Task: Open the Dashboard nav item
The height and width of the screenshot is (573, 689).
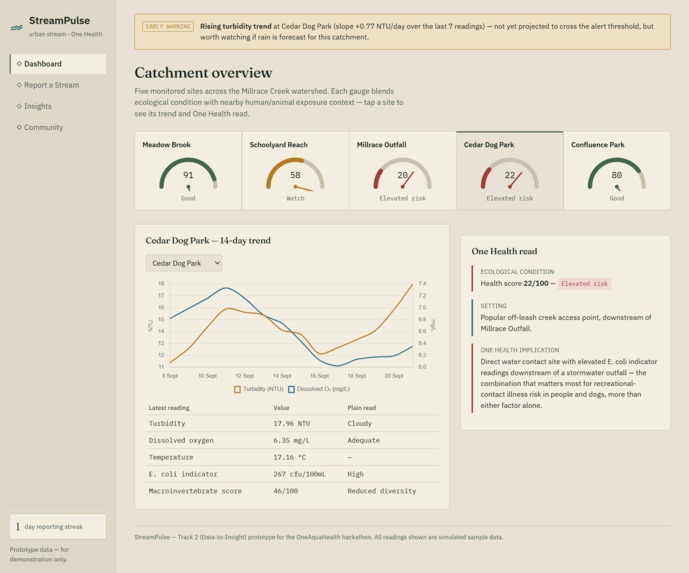Action: point(58,64)
